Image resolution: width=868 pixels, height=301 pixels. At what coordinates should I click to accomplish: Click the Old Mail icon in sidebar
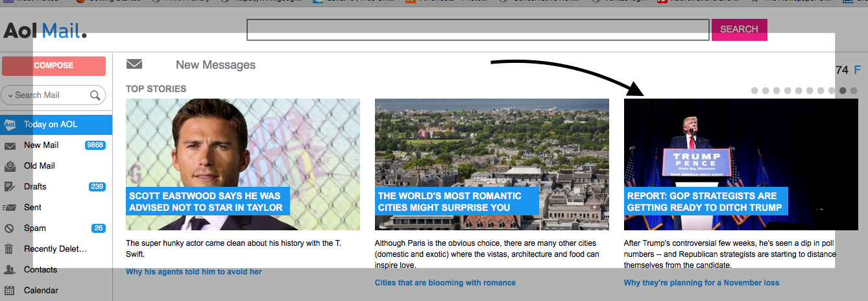pos(10,166)
